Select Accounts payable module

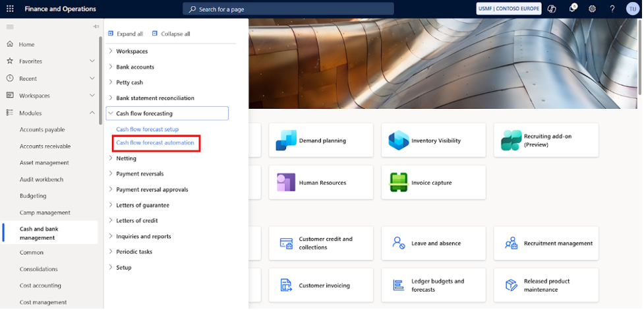click(42, 129)
